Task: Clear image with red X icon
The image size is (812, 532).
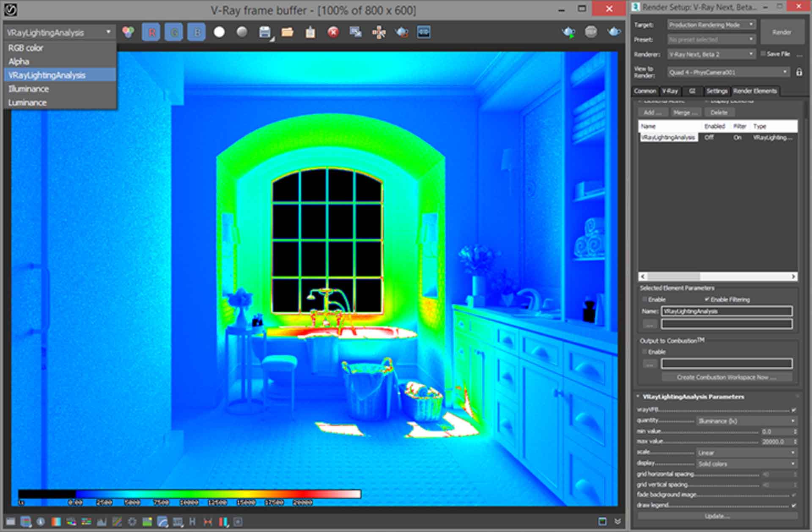Action: (333, 33)
